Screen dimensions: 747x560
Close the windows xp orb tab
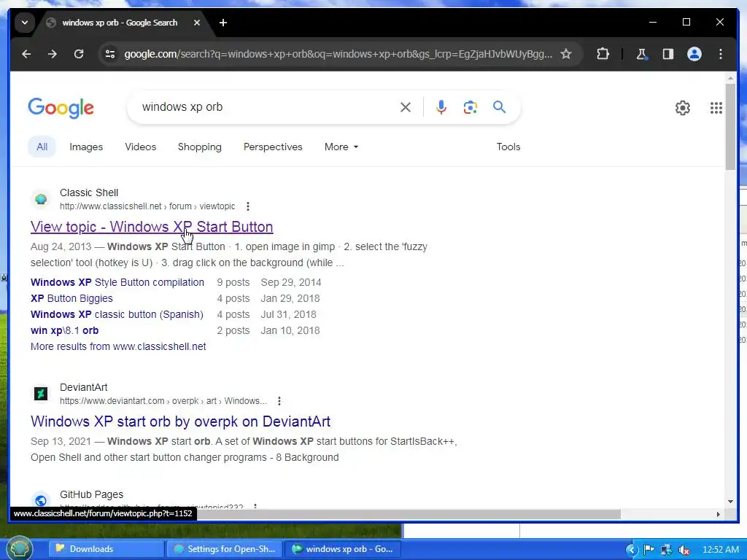(197, 23)
